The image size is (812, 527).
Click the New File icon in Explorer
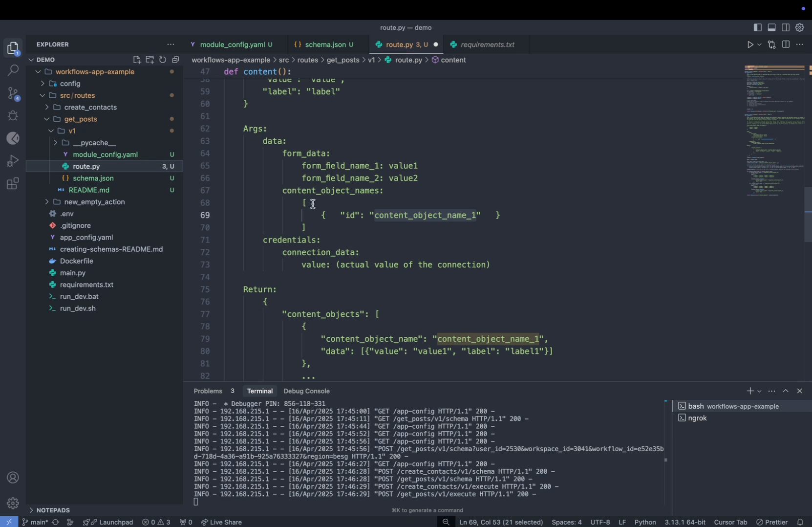coord(137,60)
